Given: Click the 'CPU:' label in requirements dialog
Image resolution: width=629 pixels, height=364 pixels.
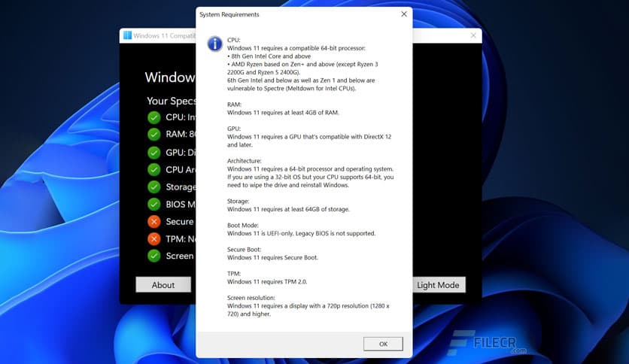Looking at the screenshot, I should 234,40.
